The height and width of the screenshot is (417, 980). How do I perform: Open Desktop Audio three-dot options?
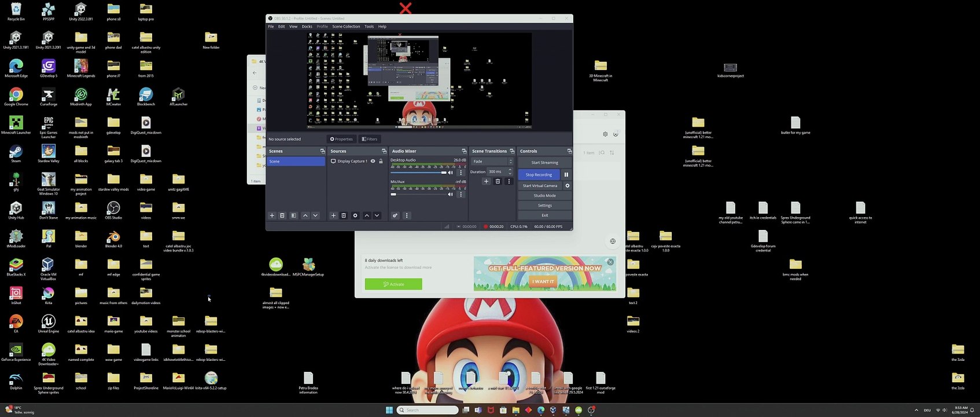pyautogui.click(x=461, y=173)
